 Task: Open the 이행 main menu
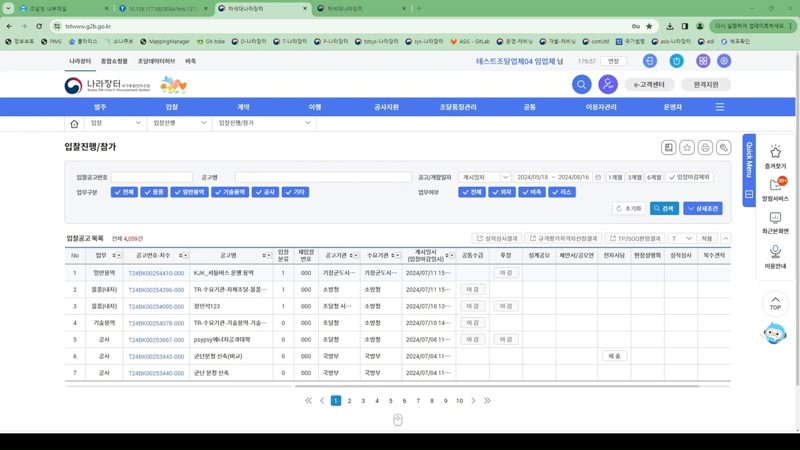[315, 107]
